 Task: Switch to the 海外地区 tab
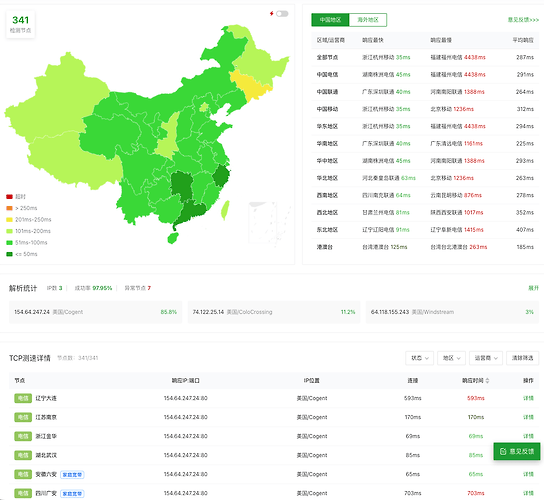pyautogui.click(x=368, y=20)
